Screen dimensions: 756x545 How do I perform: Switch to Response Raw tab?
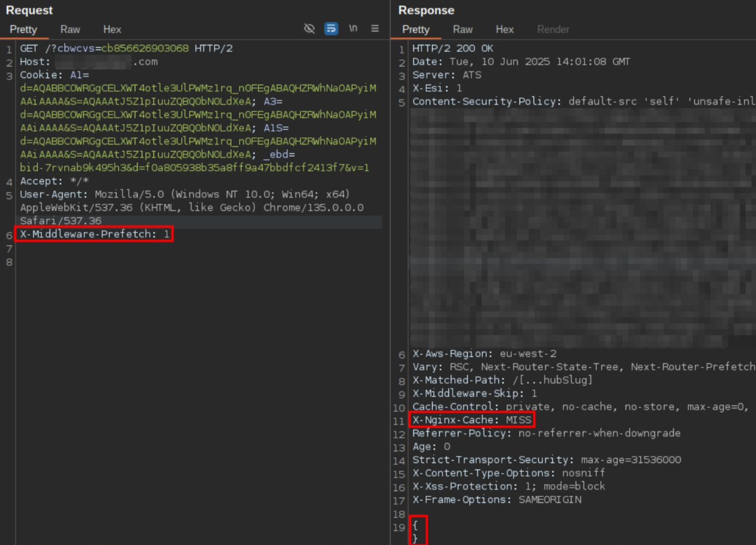coord(463,30)
